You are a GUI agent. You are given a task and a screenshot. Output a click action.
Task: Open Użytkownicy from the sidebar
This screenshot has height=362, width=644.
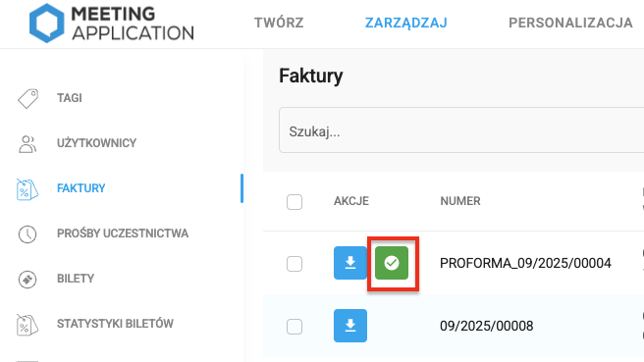[x=96, y=143]
